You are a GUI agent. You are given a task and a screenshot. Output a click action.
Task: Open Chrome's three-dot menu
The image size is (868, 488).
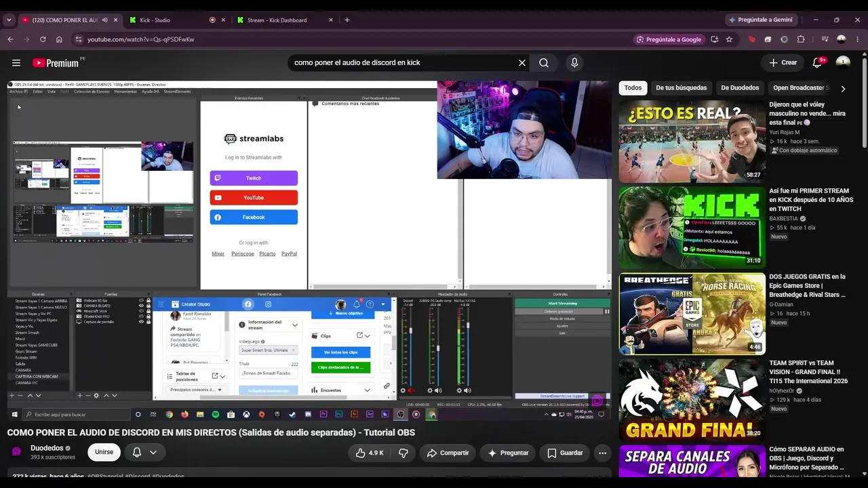857,39
